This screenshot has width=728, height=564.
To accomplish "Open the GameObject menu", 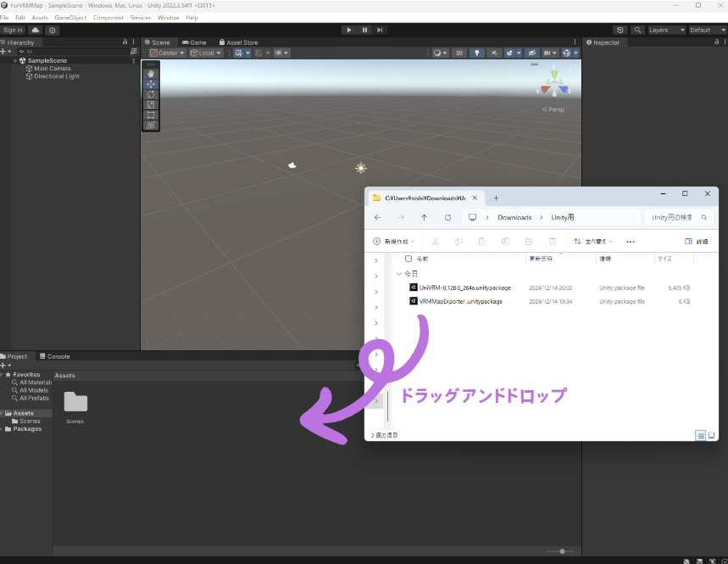I will [x=70, y=18].
